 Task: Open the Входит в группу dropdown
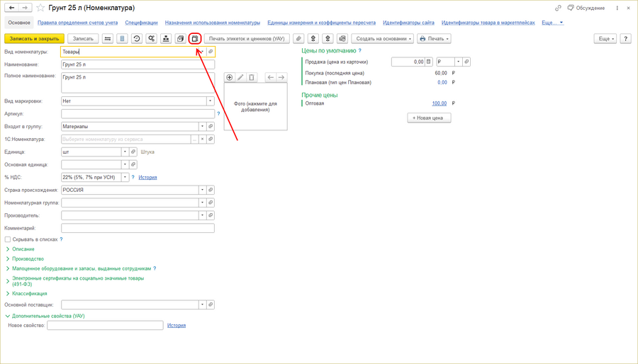click(202, 126)
